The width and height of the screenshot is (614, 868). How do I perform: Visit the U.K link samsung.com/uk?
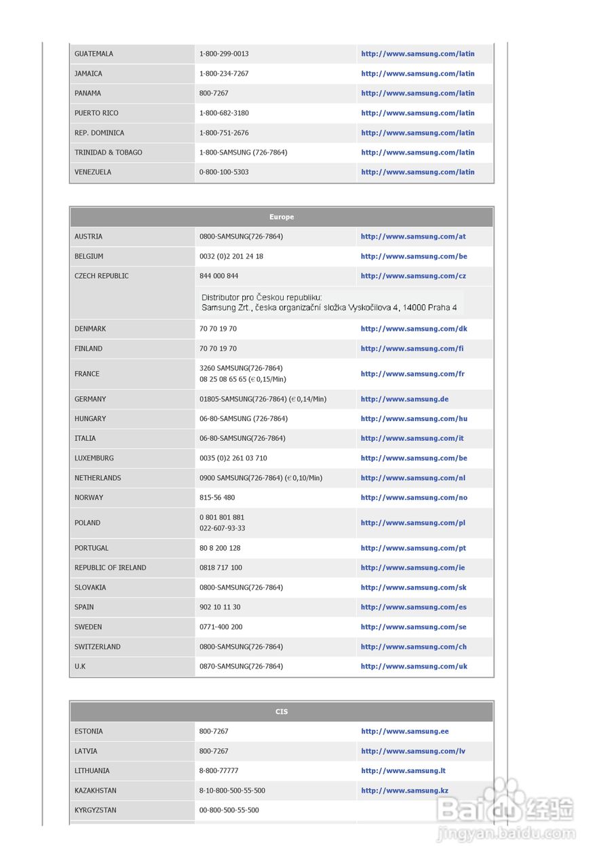414,667
